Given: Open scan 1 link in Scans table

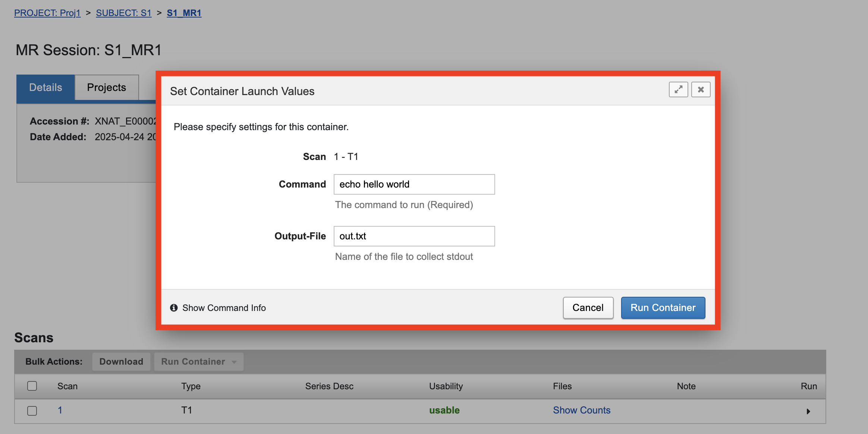Looking at the screenshot, I should click(60, 410).
